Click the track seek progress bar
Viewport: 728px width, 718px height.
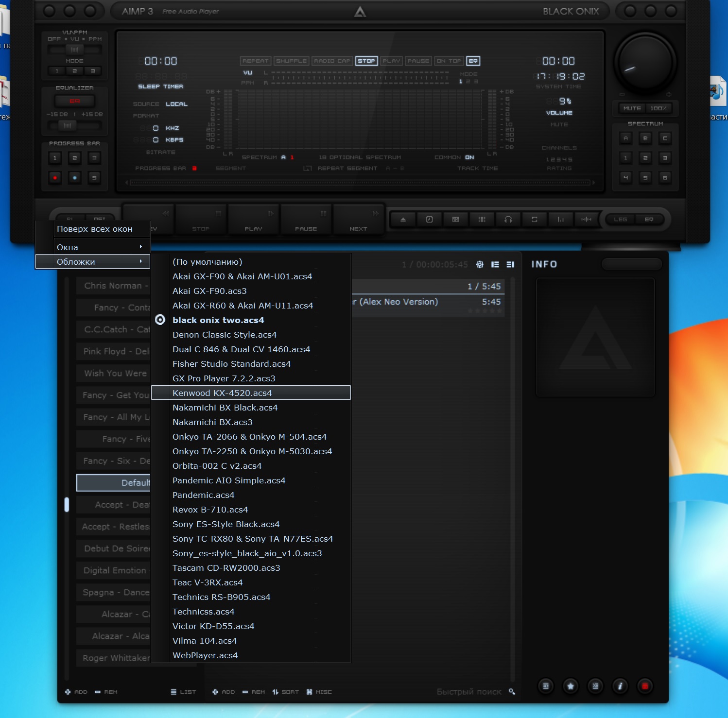pos(360,183)
